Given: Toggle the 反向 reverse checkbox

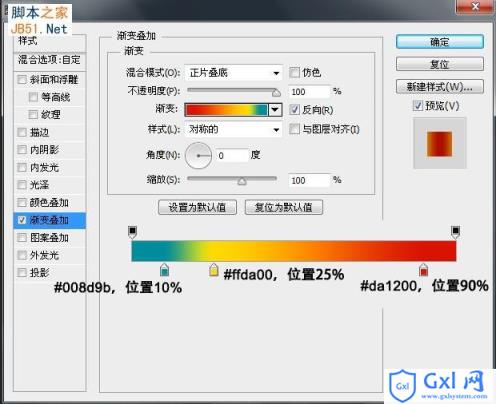Looking at the screenshot, I should click(x=294, y=110).
